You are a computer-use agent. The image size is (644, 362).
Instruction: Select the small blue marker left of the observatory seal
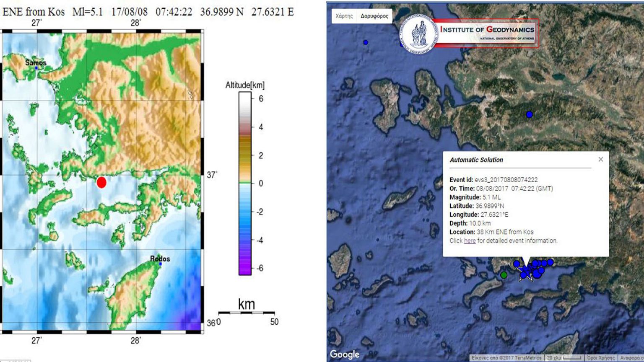[366, 42]
